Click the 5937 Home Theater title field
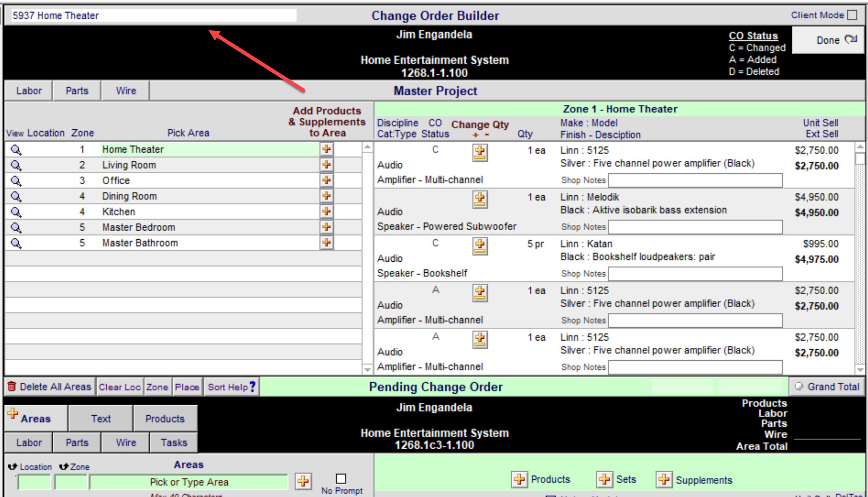 [x=154, y=15]
